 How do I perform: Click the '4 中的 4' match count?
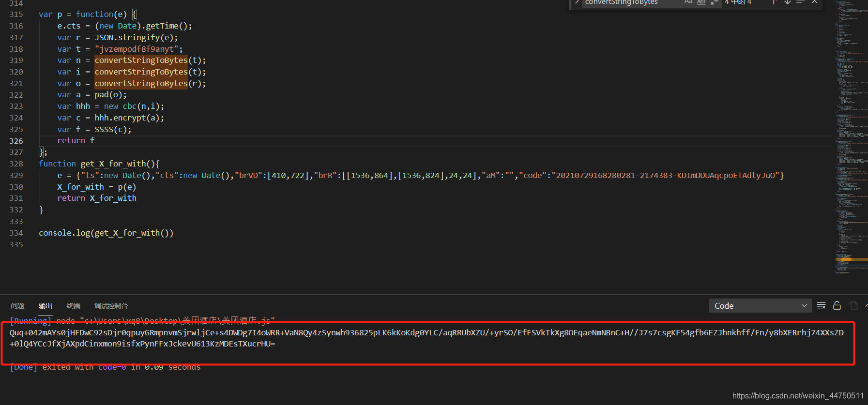[x=738, y=2]
